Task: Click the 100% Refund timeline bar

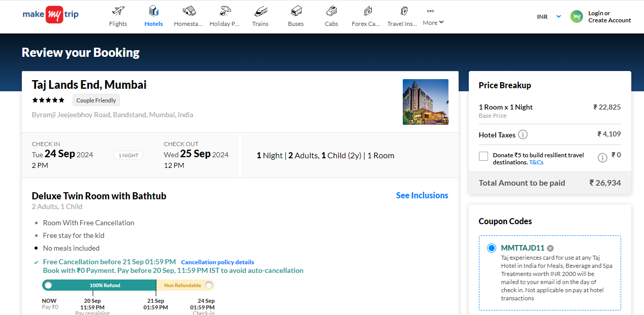Action: point(100,285)
